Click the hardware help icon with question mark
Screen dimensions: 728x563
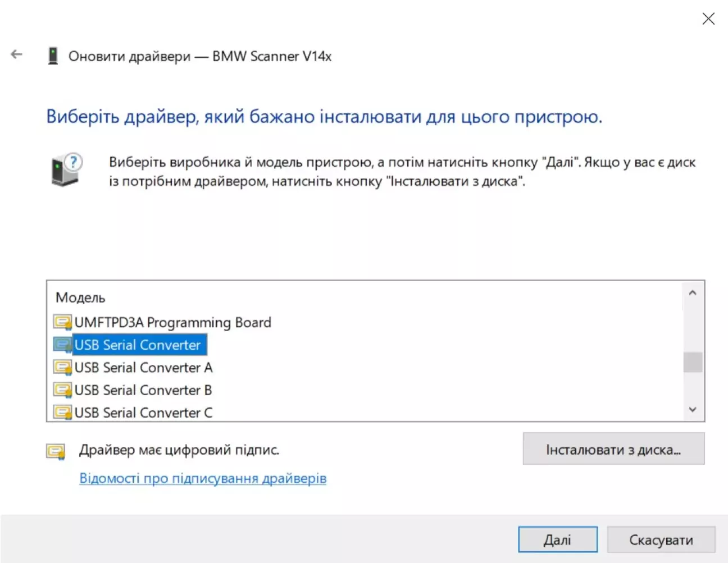[66, 170]
